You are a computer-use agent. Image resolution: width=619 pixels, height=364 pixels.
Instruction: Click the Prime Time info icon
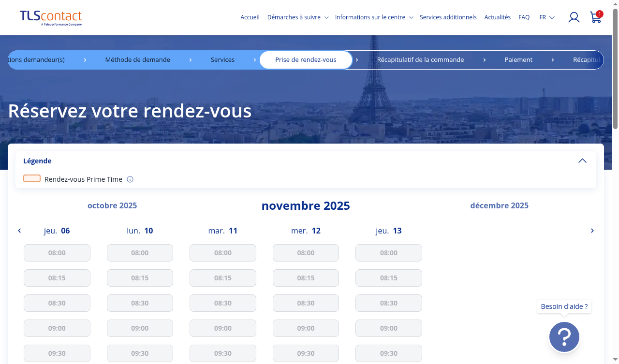click(130, 179)
